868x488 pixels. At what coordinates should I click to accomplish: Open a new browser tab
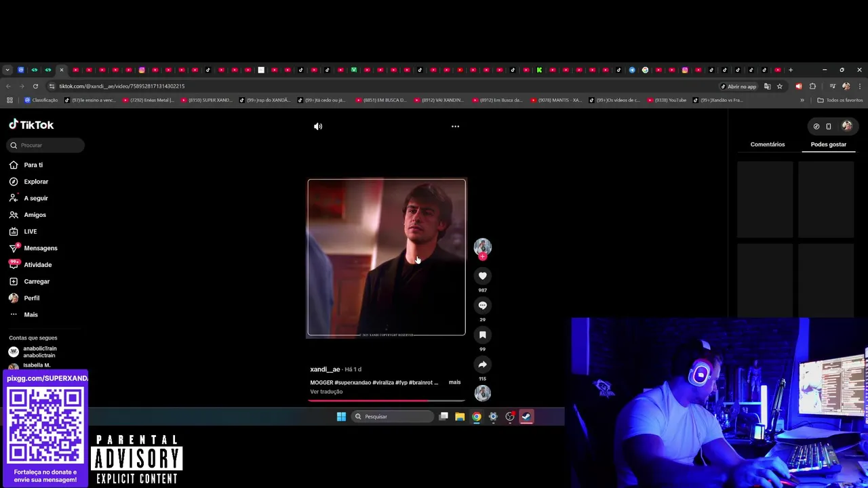point(791,70)
